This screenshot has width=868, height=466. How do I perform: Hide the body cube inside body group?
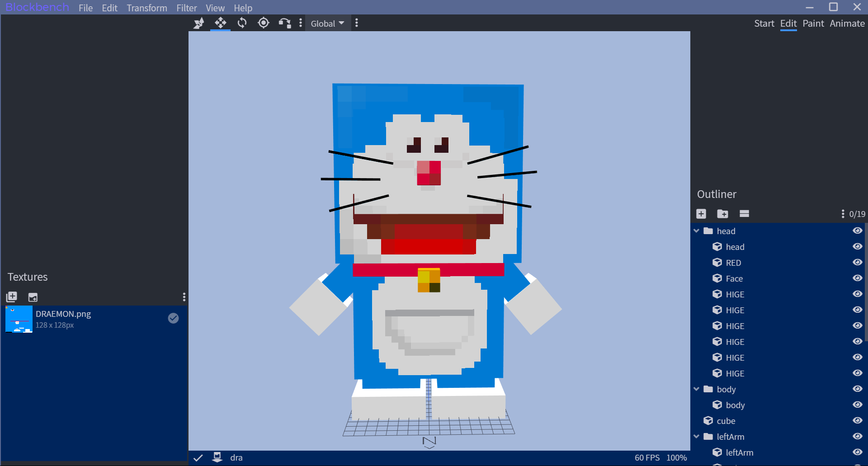857,405
